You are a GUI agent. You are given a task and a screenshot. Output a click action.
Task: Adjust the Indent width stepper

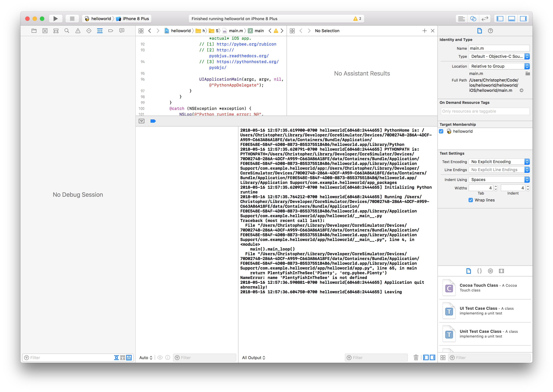pyautogui.click(x=528, y=188)
